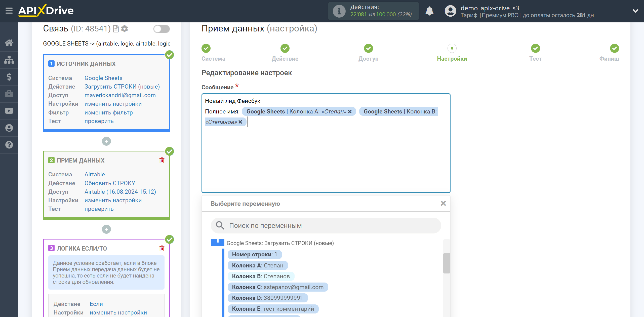Open Airtable (16.08.2024 15:12) access link
Viewport: 644px width, 317px height.
point(120,192)
